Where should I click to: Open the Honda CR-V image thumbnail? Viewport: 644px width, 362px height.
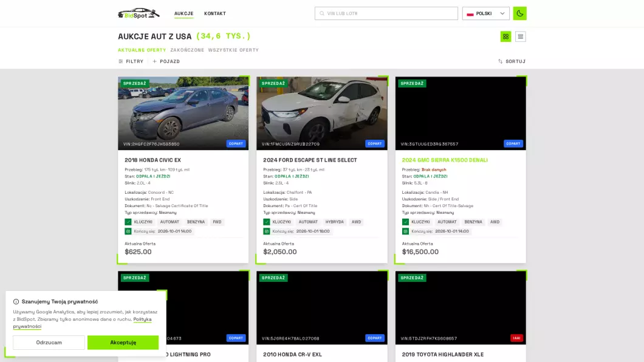coord(321,308)
